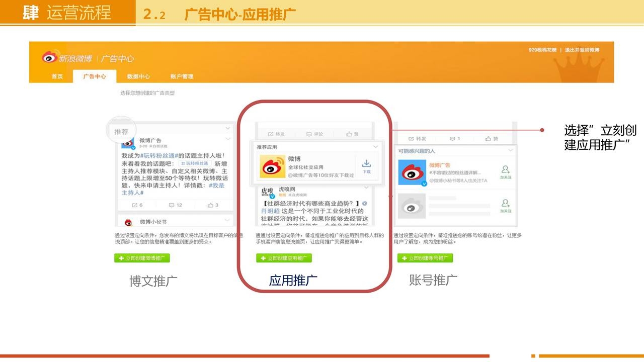The width and height of the screenshot is (644, 362).
Task: Click the follow icon beside 微博广告 suggestion
Action: 506,171
